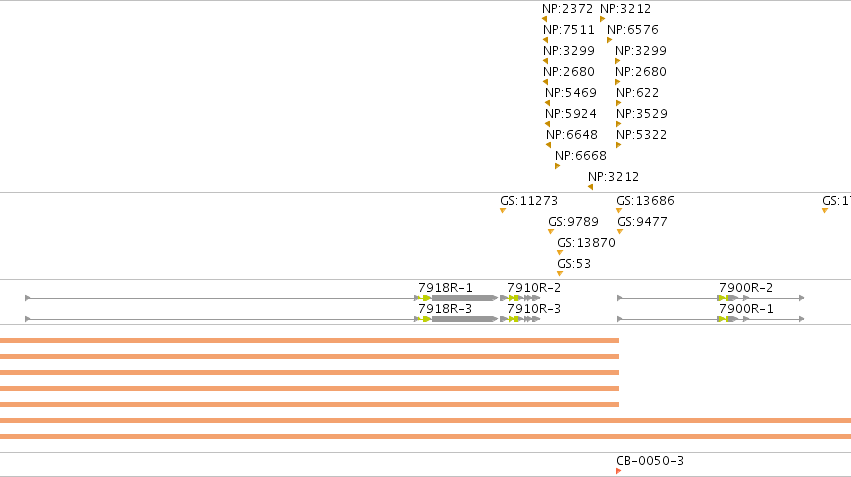Open the CB-0050-3 feature label
The width and height of the screenshot is (851, 477).
click(650, 461)
